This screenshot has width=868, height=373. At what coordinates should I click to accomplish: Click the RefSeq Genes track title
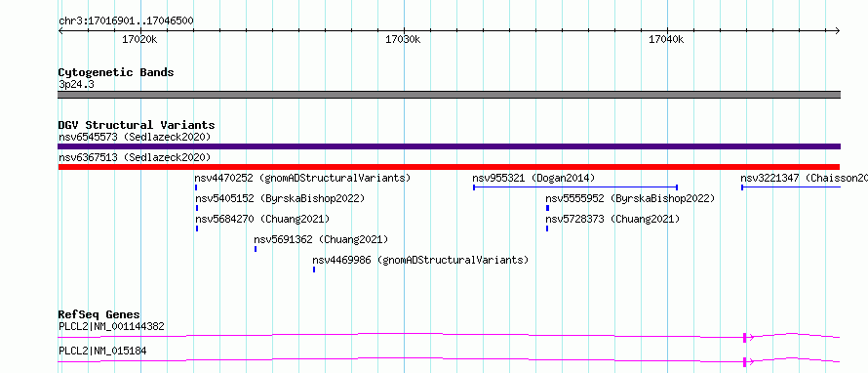pyautogui.click(x=99, y=314)
